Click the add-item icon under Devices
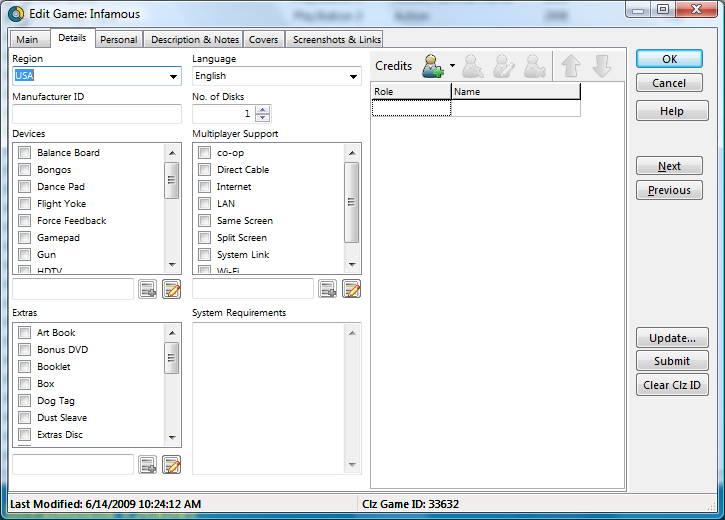 tap(148, 289)
